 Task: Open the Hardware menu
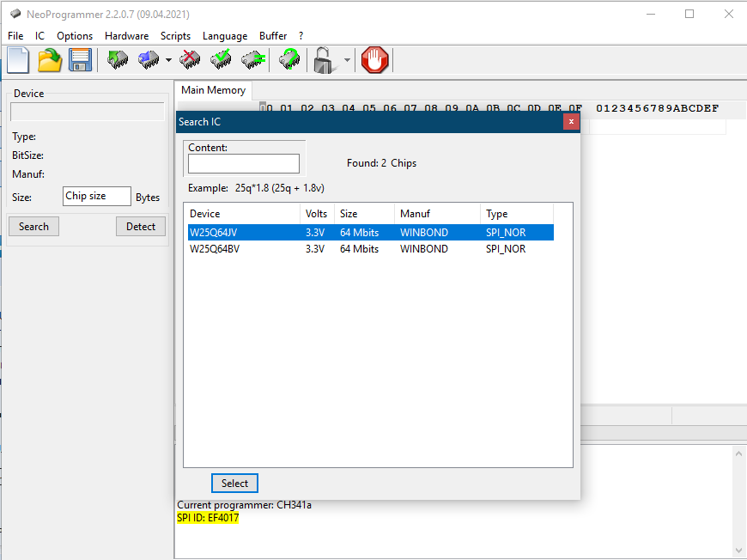click(x=127, y=36)
